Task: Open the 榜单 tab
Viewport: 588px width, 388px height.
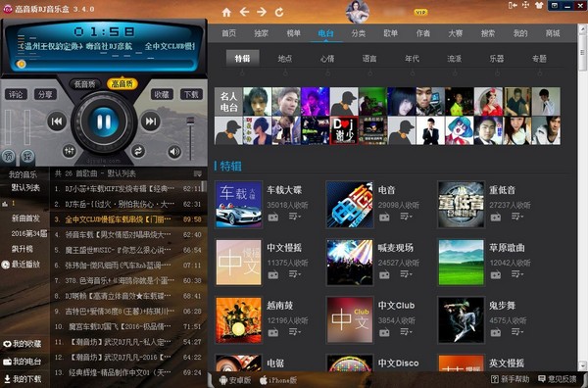Action: tap(294, 33)
